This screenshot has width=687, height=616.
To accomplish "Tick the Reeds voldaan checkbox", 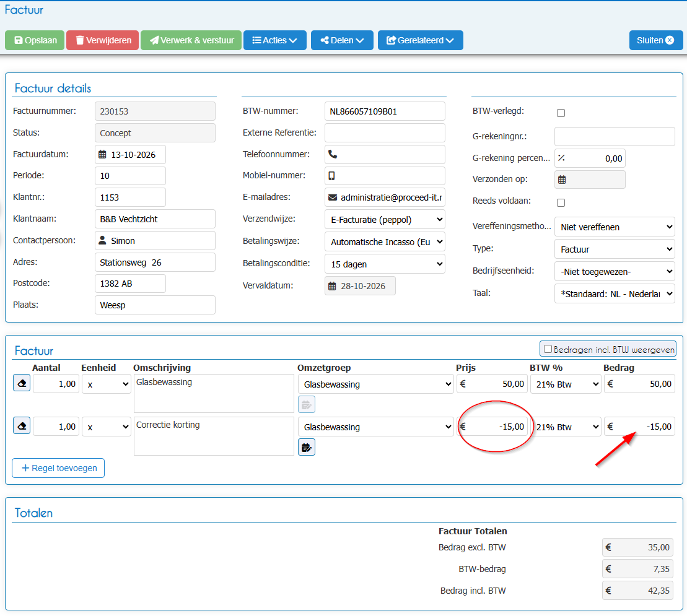I will pos(561,202).
